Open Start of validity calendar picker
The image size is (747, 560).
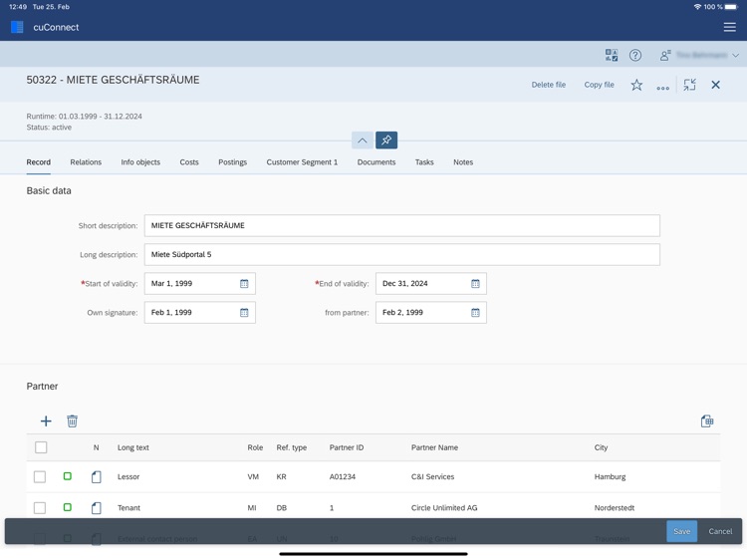tap(244, 284)
